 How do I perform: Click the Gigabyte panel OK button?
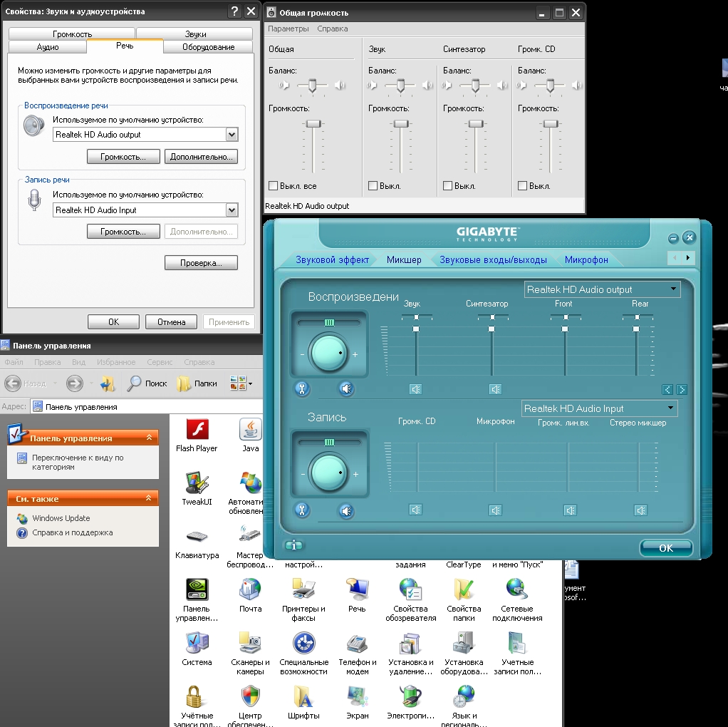(666, 547)
